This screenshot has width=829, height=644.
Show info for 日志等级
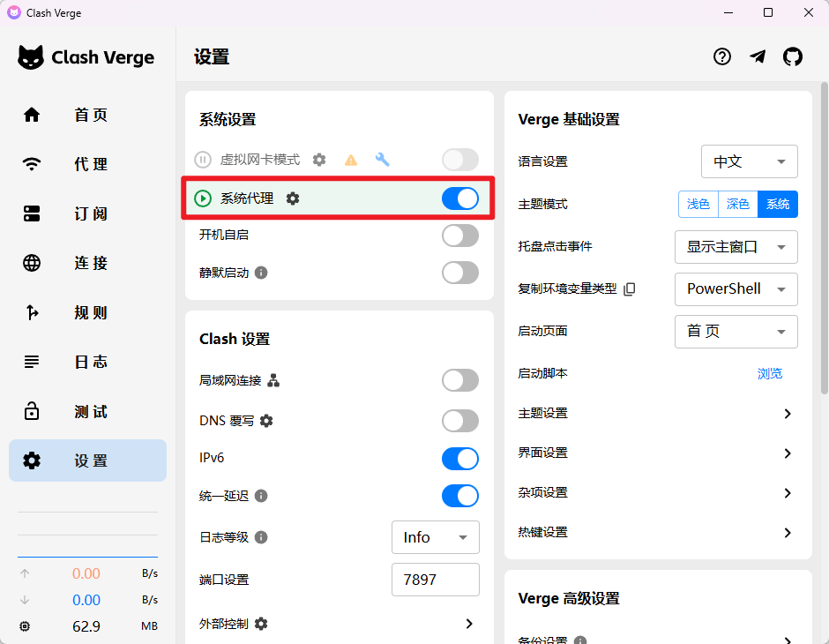coord(261,537)
